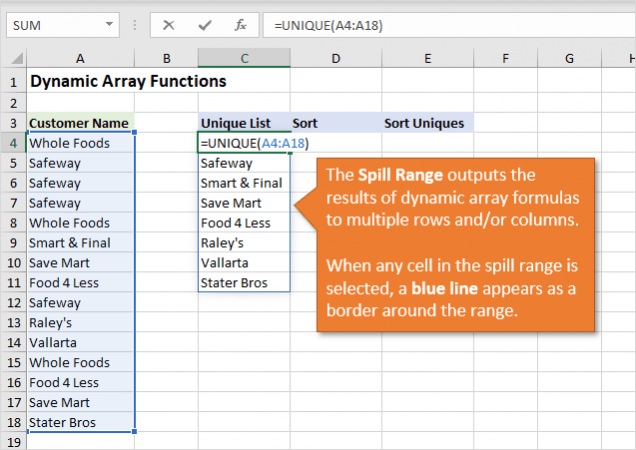This screenshot has width=636, height=450.
Task: Select row 18 header
Action: [12, 422]
